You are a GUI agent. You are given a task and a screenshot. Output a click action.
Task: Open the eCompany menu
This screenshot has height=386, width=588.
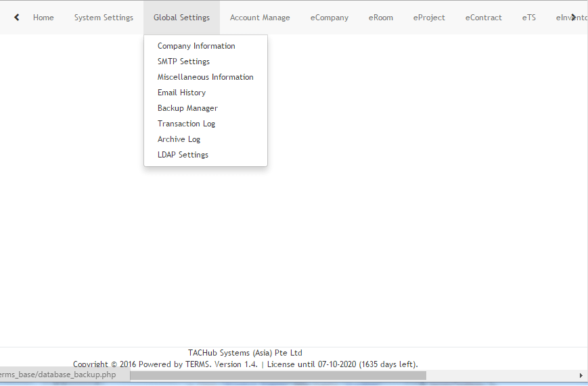tap(330, 18)
